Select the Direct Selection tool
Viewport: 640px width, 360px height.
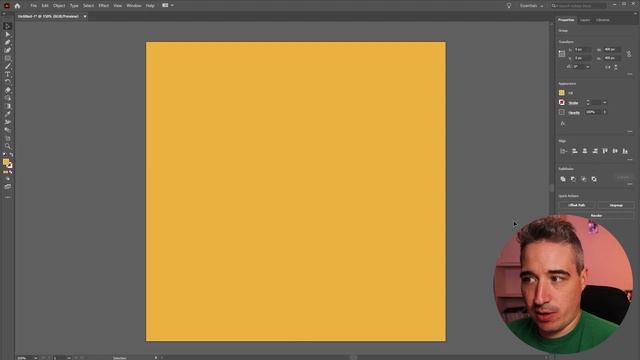pos(7,34)
